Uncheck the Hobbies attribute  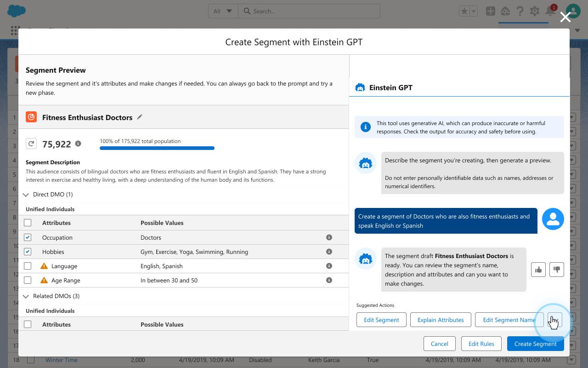(28, 252)
